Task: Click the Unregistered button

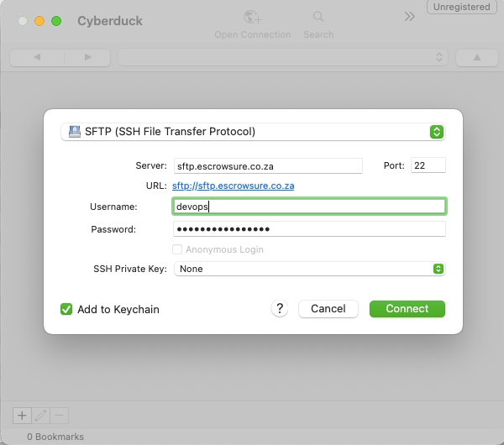Action: (461, 7)
